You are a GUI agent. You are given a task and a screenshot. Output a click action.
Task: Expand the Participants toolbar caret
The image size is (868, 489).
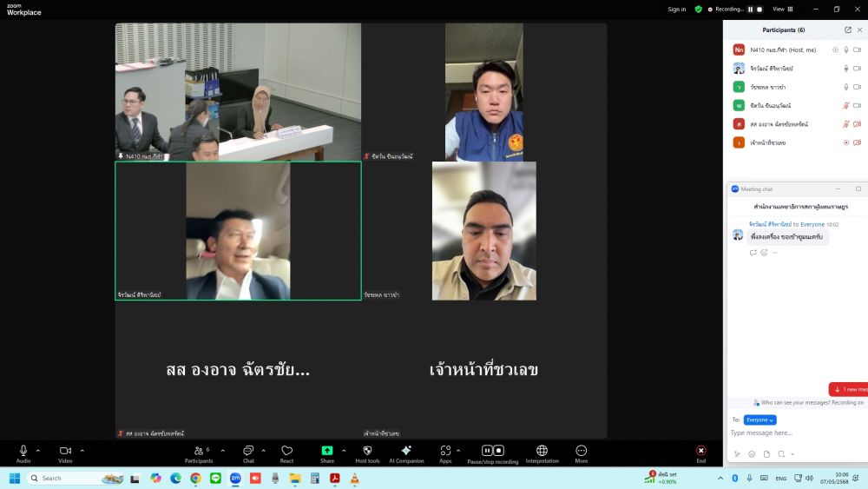coord(222,451)
